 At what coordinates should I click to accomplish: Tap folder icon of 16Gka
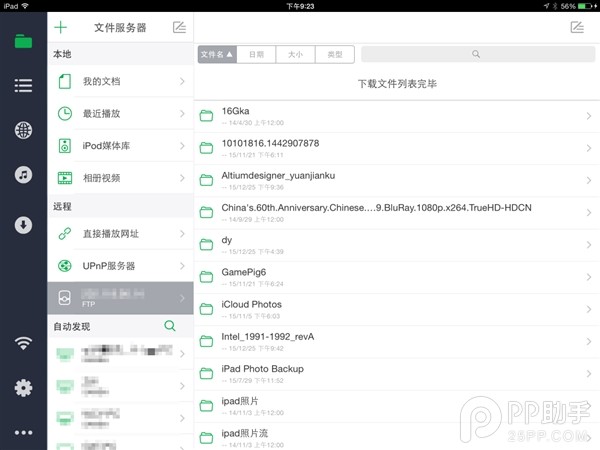click(x=206, y=115)
